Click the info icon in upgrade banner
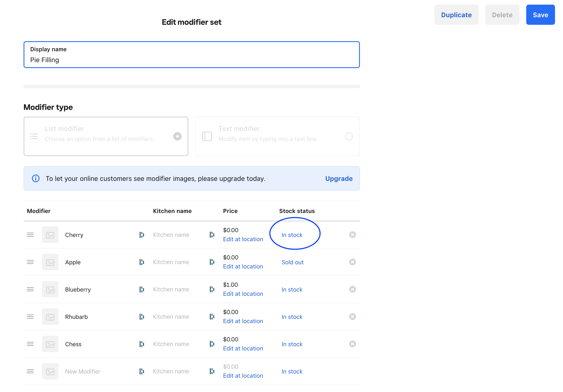The height and width of the screenshot is (392, 563). 36,178
